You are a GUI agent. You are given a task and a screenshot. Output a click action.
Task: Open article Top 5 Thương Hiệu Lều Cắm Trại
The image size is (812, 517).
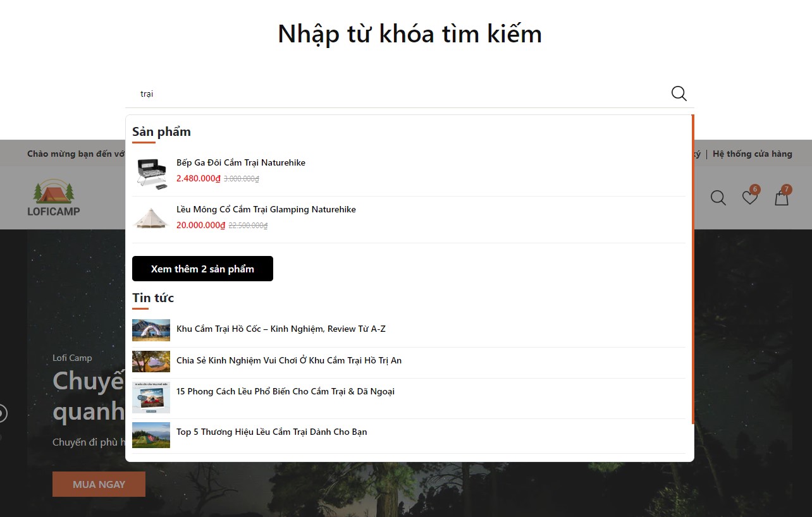(x=271, y=432)
